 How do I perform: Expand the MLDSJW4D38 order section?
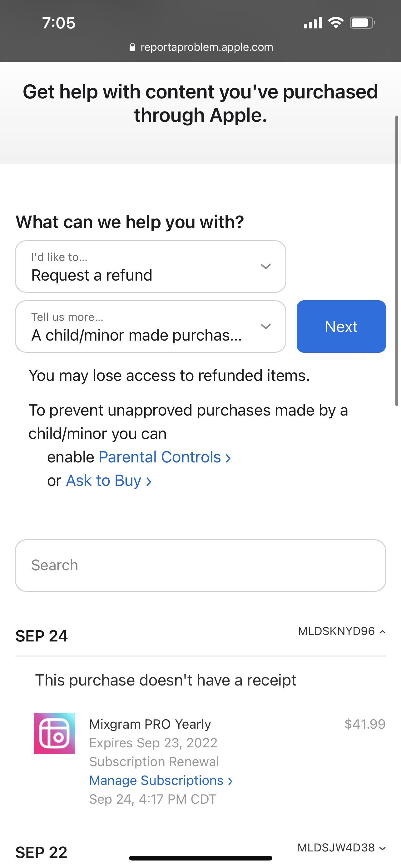(342, 847)
